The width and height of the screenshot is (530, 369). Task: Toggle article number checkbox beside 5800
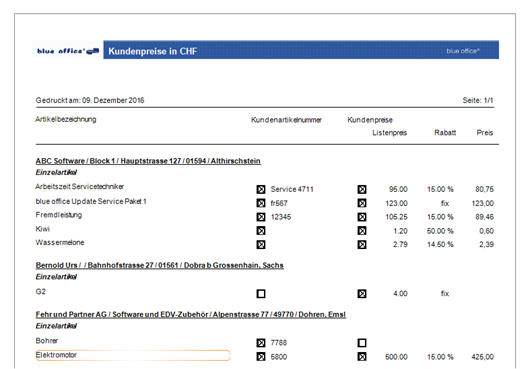(x=261, y=357)
